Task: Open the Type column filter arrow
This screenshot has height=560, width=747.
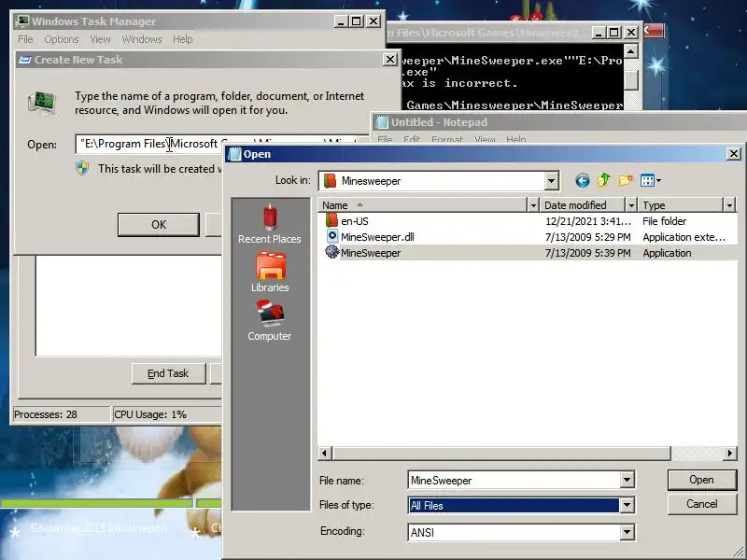Action: (730, 205)
